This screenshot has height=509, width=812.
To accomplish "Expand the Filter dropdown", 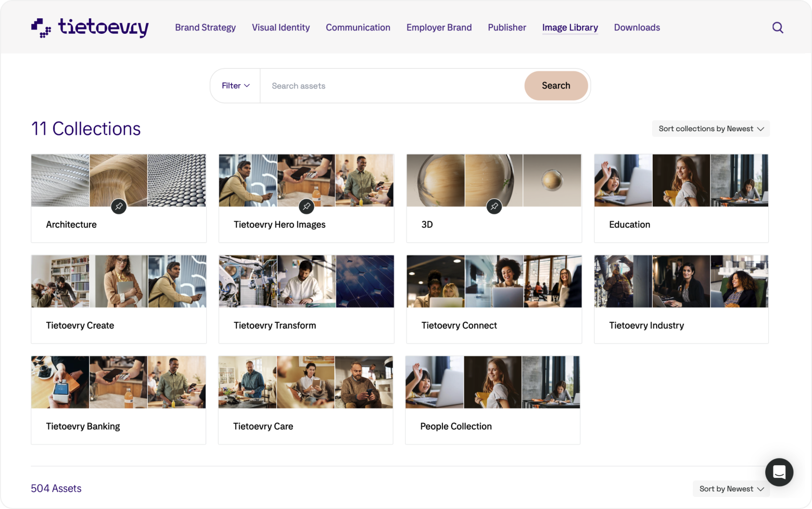I will (236, 86).
